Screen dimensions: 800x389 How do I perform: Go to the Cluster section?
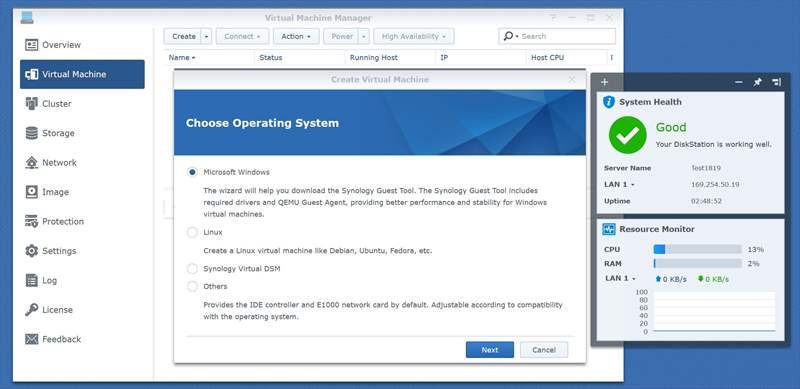click(x=82, y=104)
